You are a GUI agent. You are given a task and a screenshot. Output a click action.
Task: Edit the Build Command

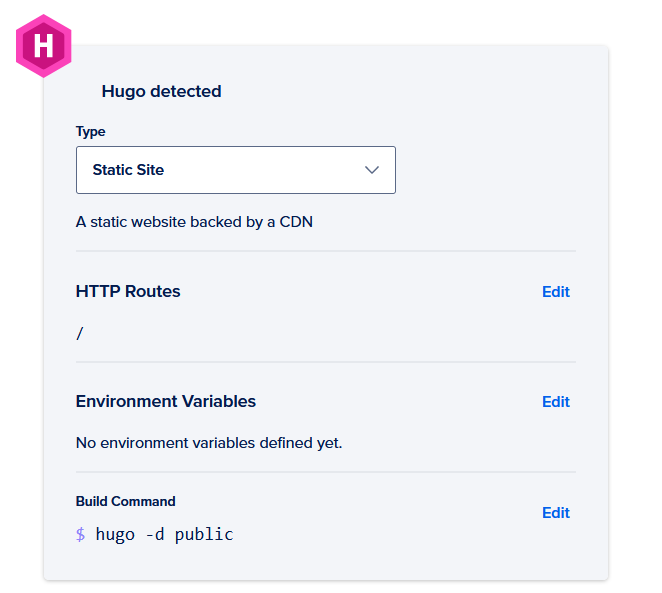coord(556,513)
